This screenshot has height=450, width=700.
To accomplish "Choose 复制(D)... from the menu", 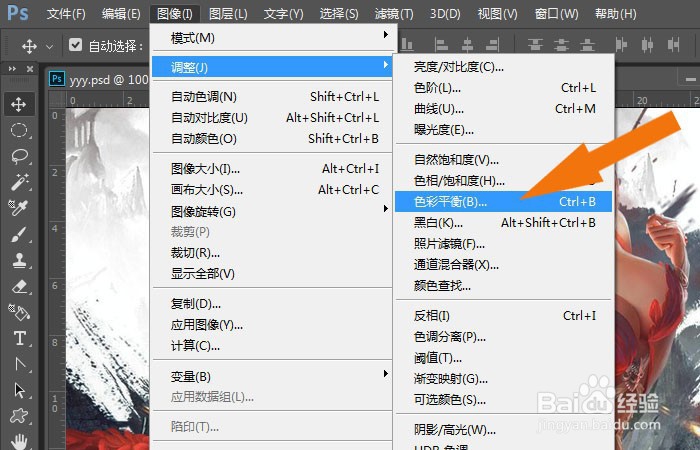I will point(272,304).
